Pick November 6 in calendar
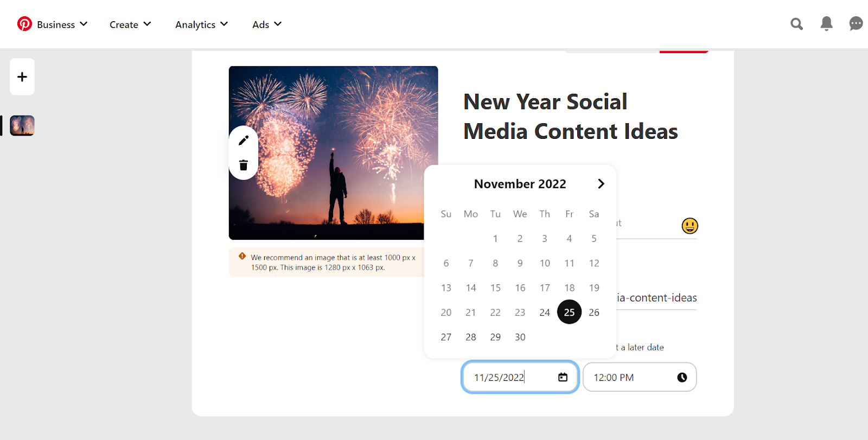This screenshot has height=440, width=868. (446, 263)
